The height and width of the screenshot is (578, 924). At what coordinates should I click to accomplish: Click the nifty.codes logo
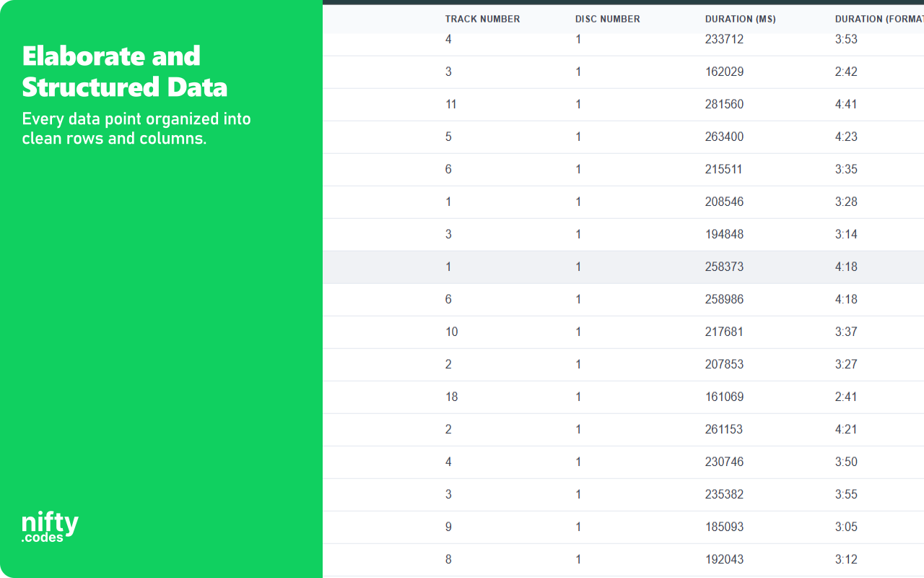[x=49, y=526]
